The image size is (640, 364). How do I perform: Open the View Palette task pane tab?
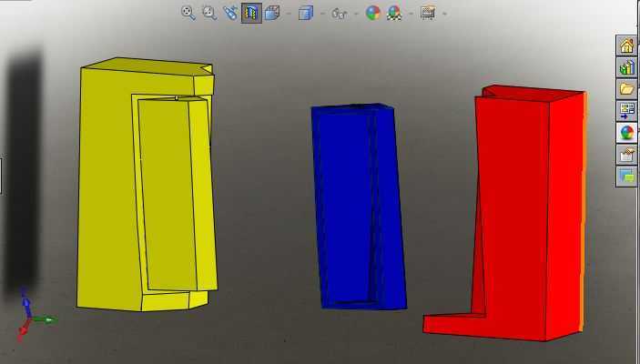(626, 111)
